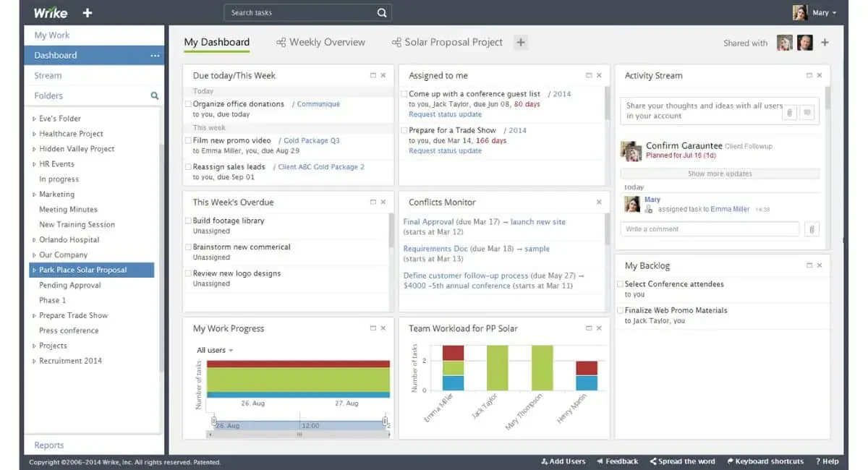Add a new dashboard tab with plus
Screen dimensions: 868x470
pyautogui.click(x=520, y=43)
